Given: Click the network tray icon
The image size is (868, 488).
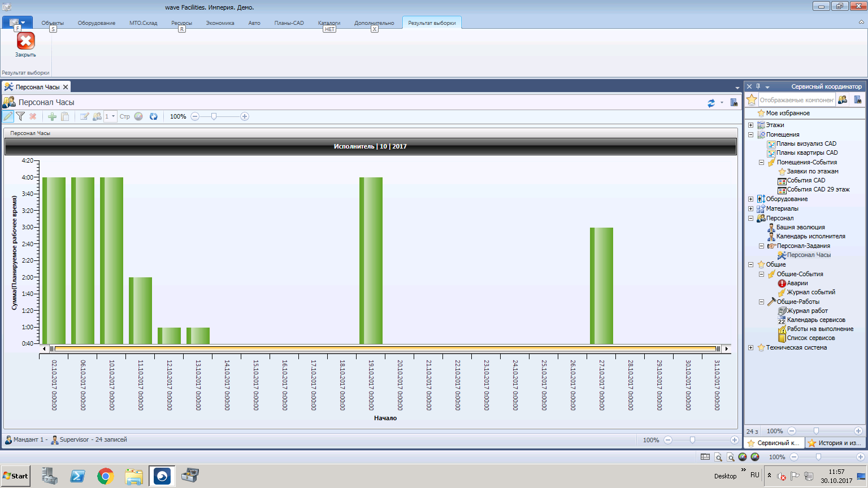Looking at the screenshot, I should [808, 476].
